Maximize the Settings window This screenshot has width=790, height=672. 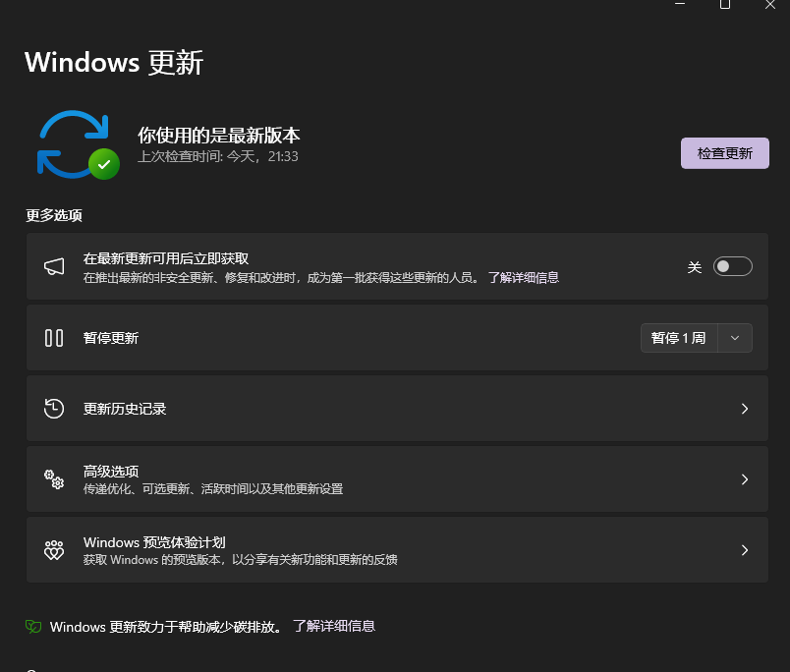tap(725, 5)
